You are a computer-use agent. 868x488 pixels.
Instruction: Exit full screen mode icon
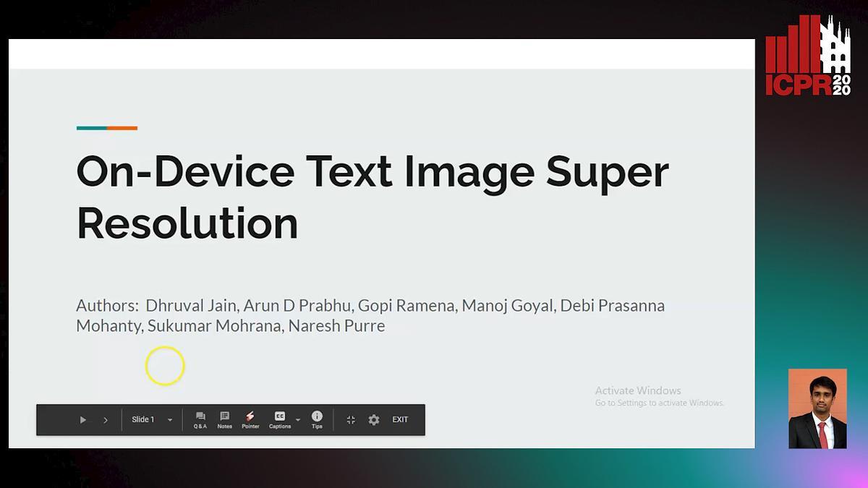(351, 420)
